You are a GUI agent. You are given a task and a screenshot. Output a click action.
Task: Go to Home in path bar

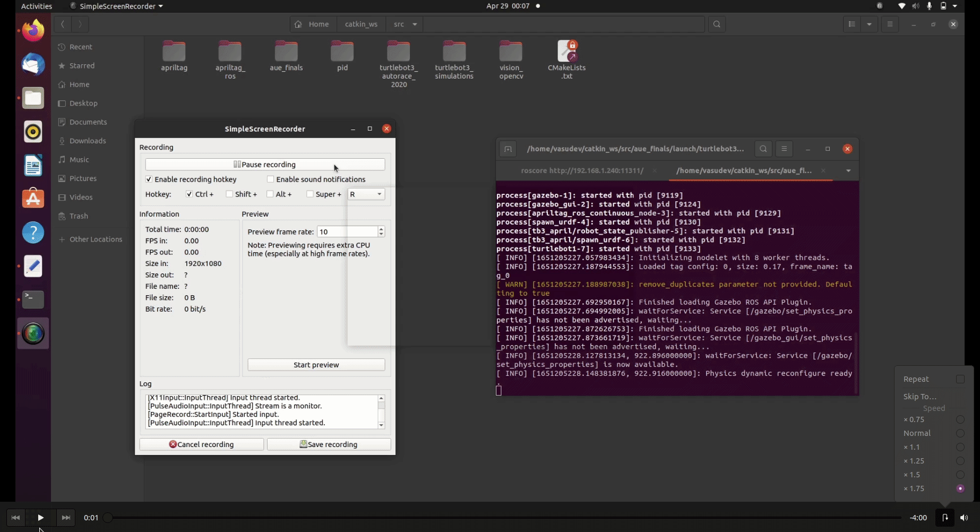(313, 24)
